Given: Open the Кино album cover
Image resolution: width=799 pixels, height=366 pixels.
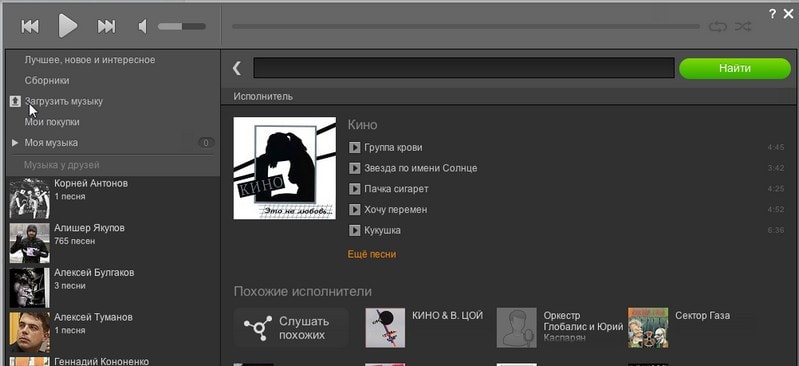Looking at the screenshot, I should click(284, 168).
